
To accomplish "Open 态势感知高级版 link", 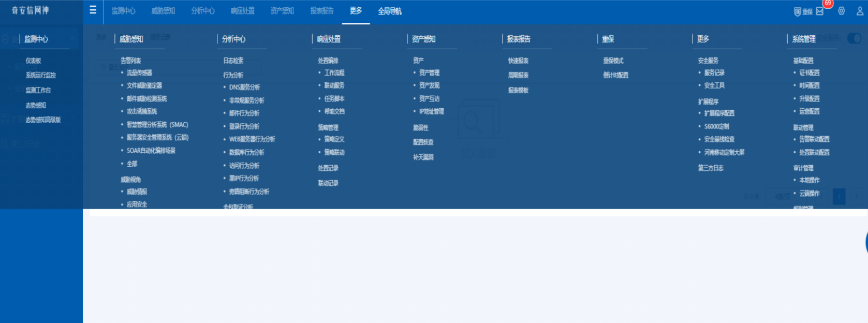I will (x=43, y=120).
